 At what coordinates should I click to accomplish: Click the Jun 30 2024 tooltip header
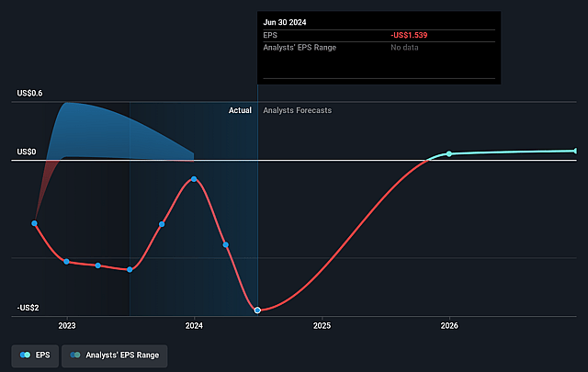coord(286,20)
